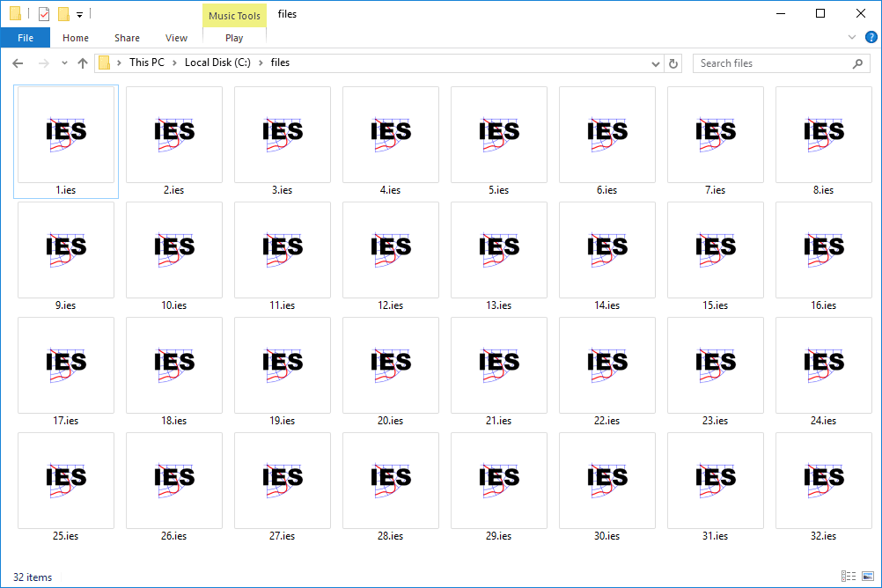Click the New Folder quick access icon
This screenshot has width=882, height=588.
62,13
